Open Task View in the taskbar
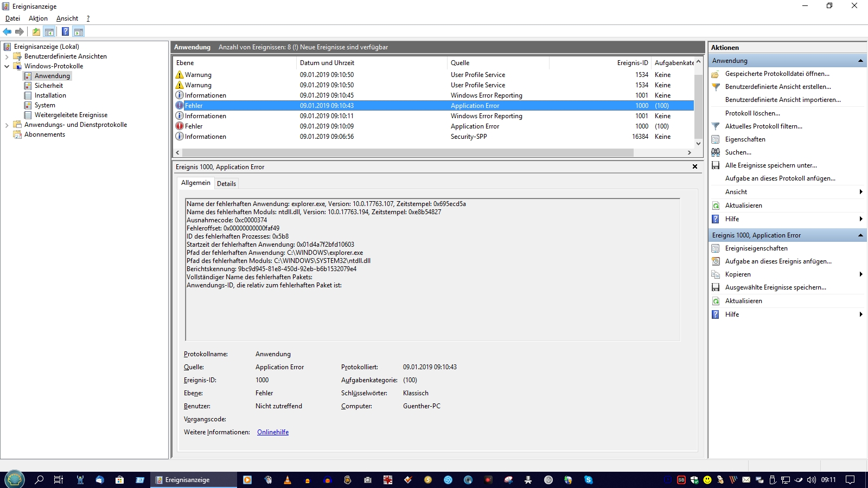The width and height of the screenshot is (868, 488). tap(59, 480)
